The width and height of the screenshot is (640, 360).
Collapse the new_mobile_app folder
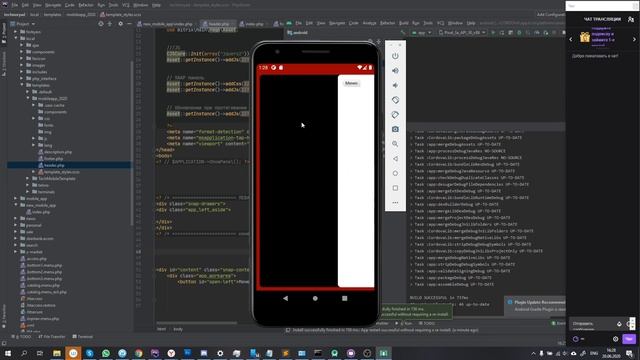[16, 205]
